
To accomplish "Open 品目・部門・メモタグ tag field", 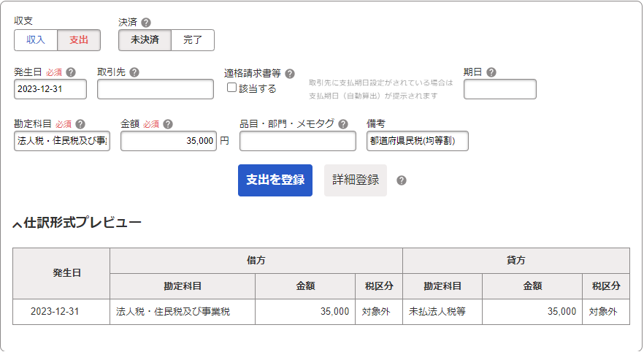I will coord(298,141).
